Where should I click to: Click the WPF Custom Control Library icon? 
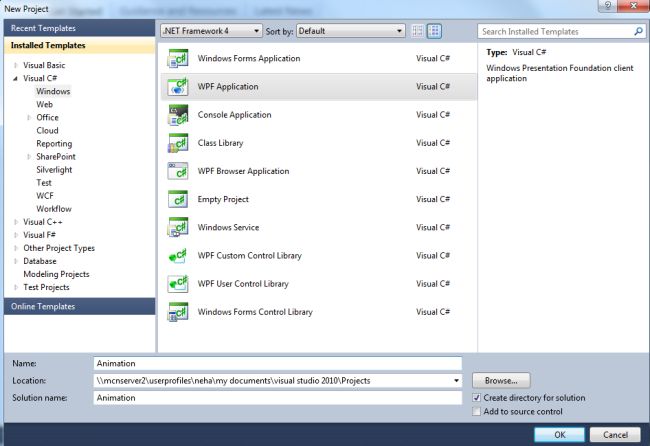[178, 256]
